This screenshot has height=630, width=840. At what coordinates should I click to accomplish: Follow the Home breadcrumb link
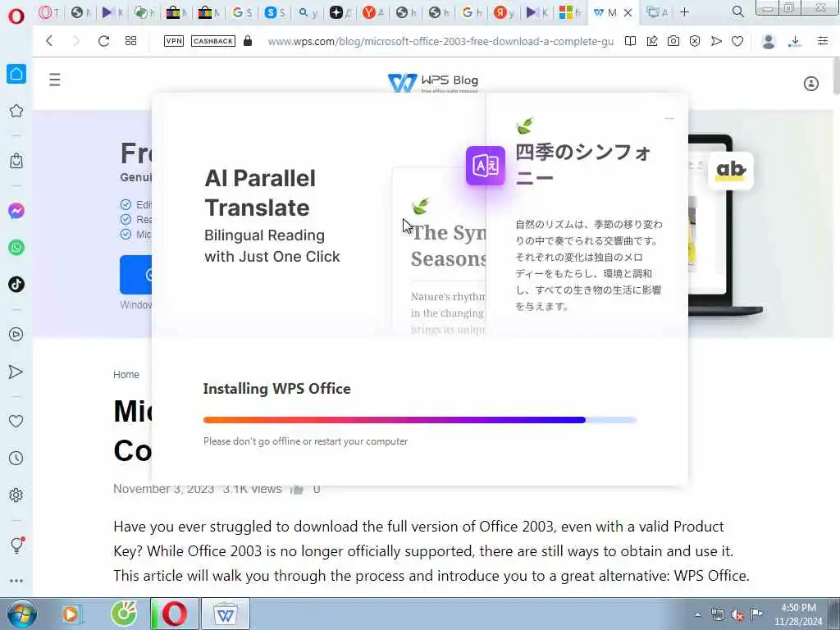coord(126,374)
